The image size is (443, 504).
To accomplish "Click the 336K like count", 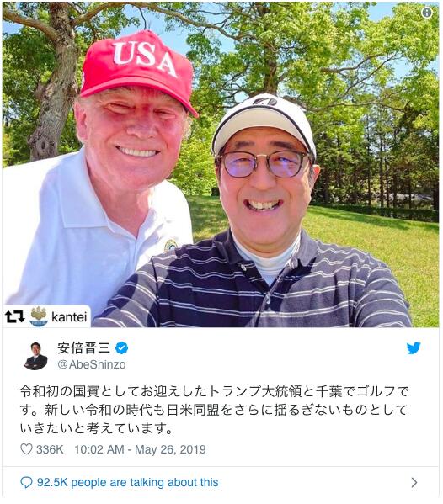I will pyautogui.click(x=50, y=449).
